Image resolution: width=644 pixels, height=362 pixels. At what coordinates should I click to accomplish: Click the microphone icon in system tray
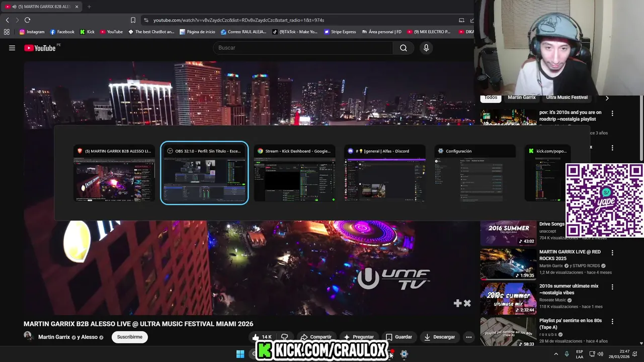[567, 354]
